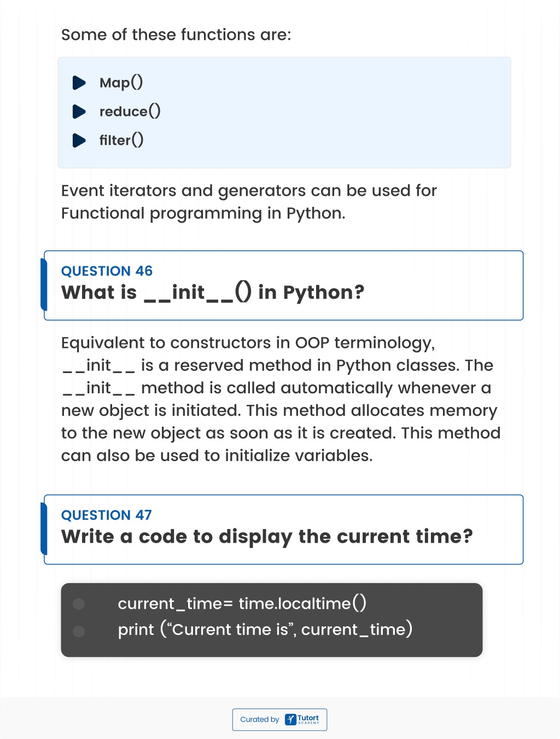Click the QUESTION 47 label
This screenshot has width=560, height=739.
pyautogui.click(x=107, y=515)
